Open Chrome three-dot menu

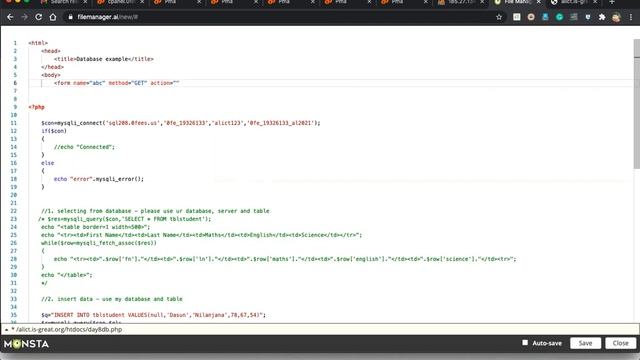(x=631, y=17)
